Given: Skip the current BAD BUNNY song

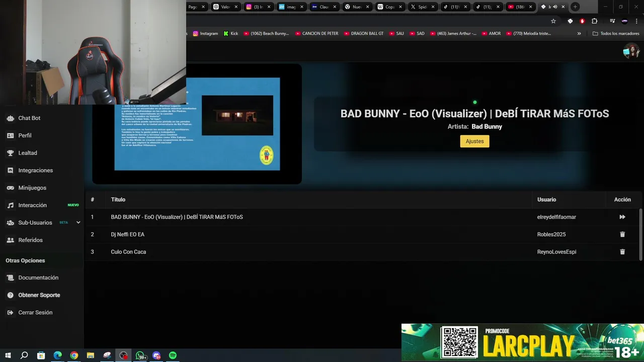Looking at the screenshot, I should click(622, 217).
